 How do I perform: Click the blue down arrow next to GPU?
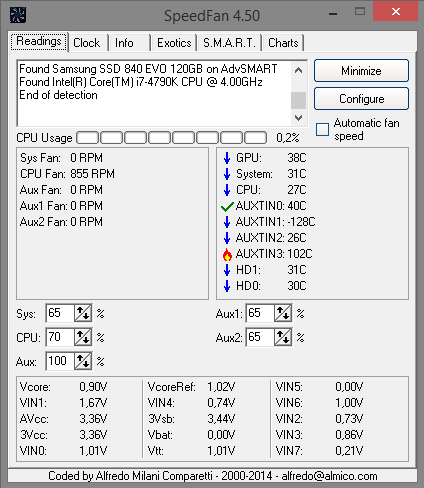coord(227,158)
